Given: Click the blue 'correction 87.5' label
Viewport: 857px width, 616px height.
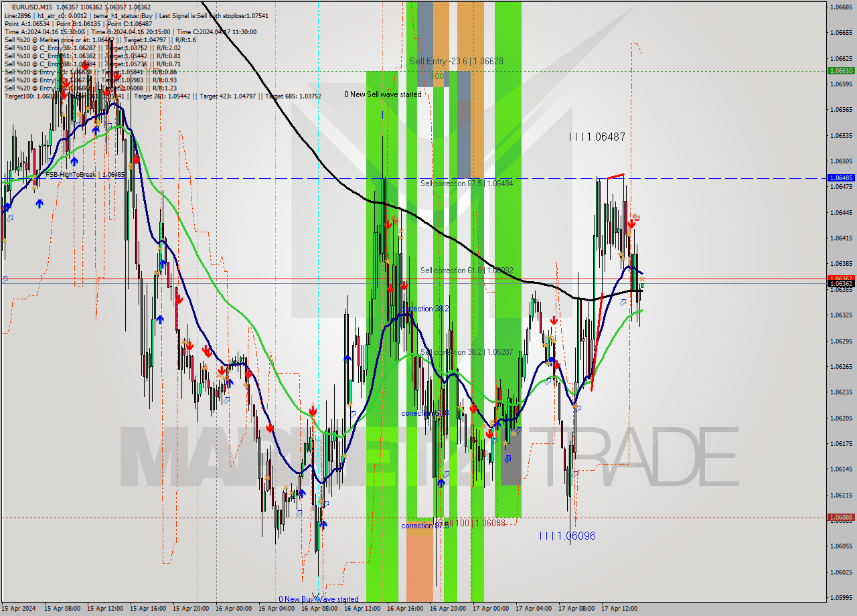Looking at the screenshot, I should pyautogui.click(x=425, y=526).
